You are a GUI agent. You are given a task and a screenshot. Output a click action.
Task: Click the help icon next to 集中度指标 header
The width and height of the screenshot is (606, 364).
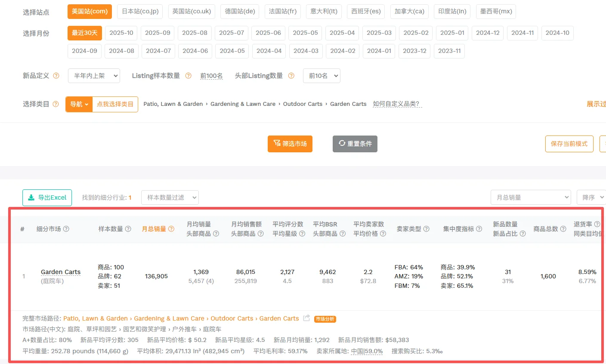[x=479, y=229]
